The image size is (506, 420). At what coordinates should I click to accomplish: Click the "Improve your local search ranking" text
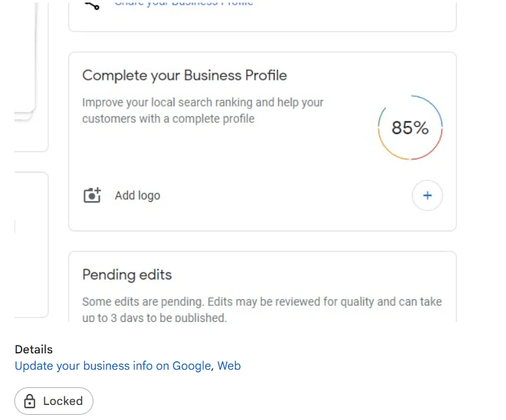click(x=202, y=103)
